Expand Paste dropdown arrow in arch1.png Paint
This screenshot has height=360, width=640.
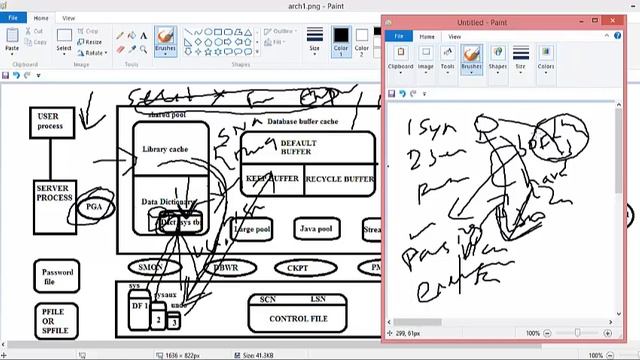(x=12, y=53)
